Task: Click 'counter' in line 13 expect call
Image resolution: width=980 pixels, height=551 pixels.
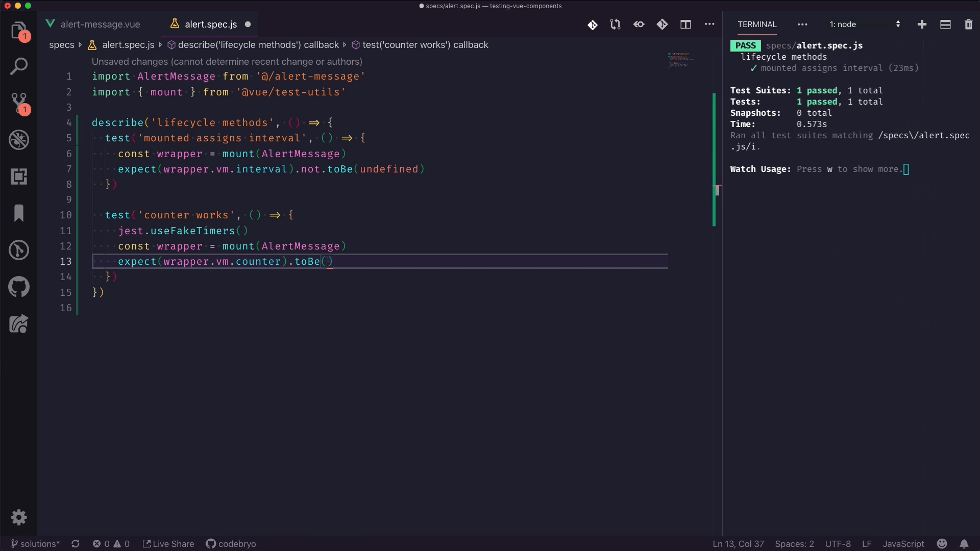Action: click(258, 261)
